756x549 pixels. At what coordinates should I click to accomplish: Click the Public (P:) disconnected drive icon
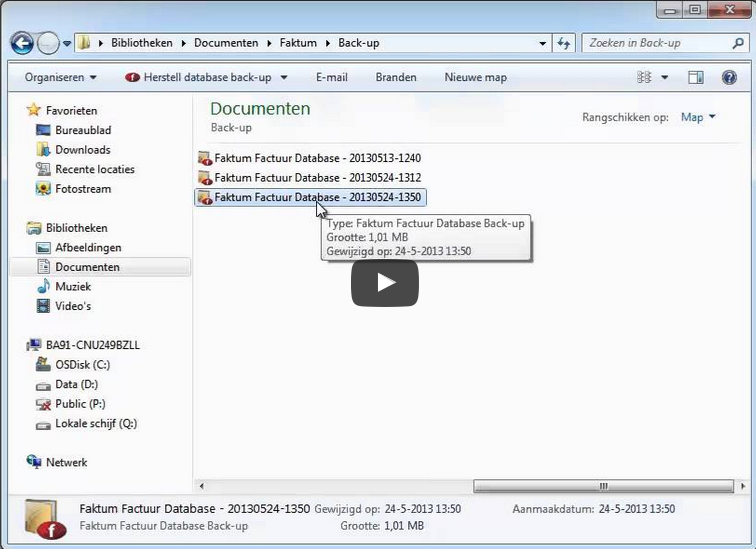(43, 404)
